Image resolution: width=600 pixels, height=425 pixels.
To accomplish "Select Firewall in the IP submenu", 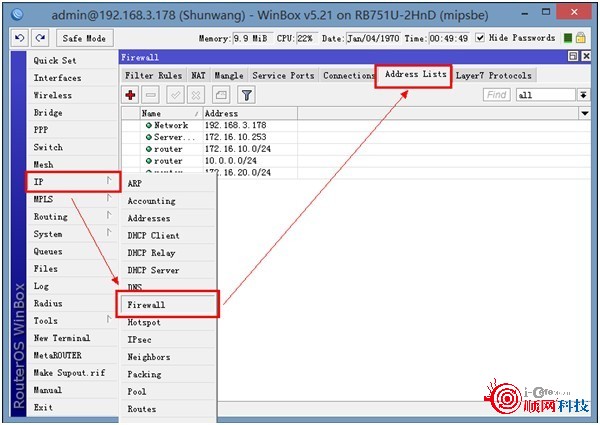I will point(168,305).
